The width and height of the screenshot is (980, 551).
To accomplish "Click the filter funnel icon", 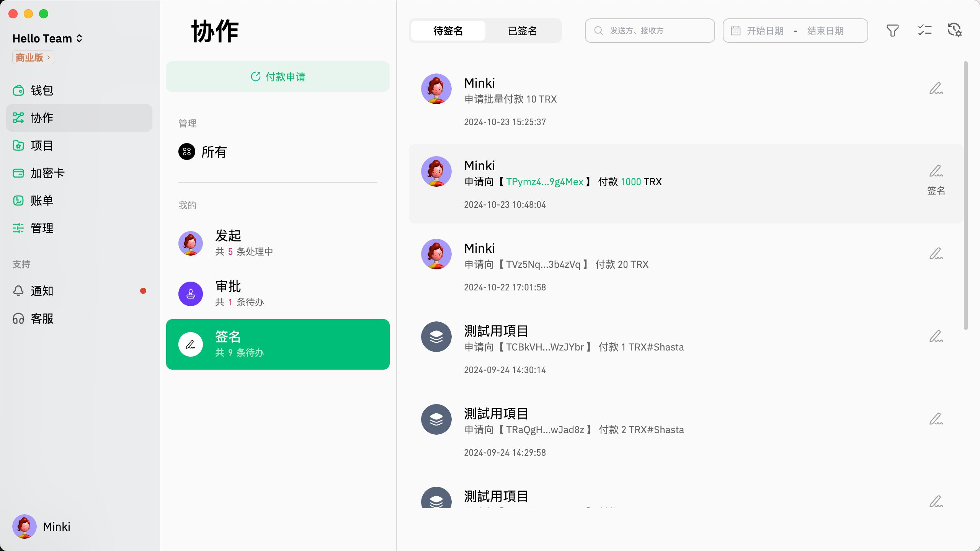I will (x=892, y=31).
